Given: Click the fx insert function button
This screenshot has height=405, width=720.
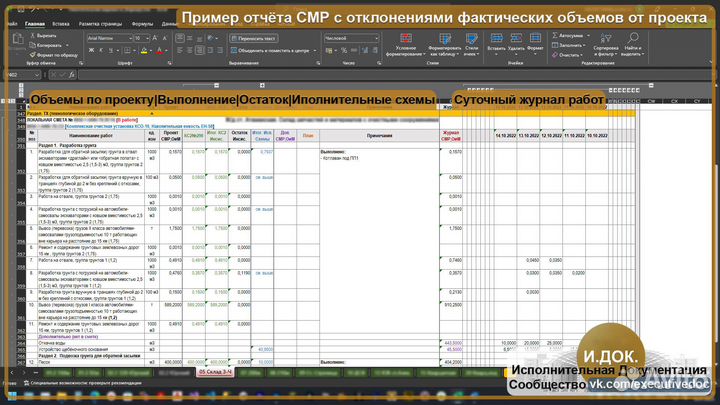Looking at the screenshot, I should tap(72, 75).
